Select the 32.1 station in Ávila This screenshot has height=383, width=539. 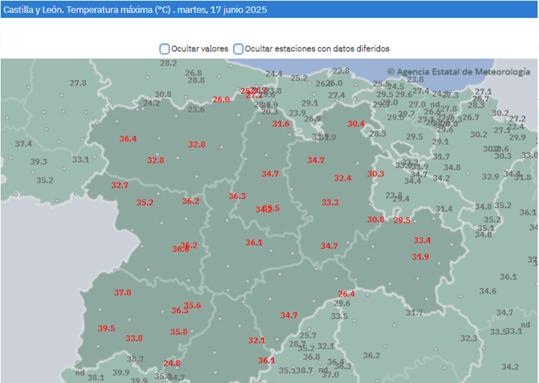(x=256, y=341)
